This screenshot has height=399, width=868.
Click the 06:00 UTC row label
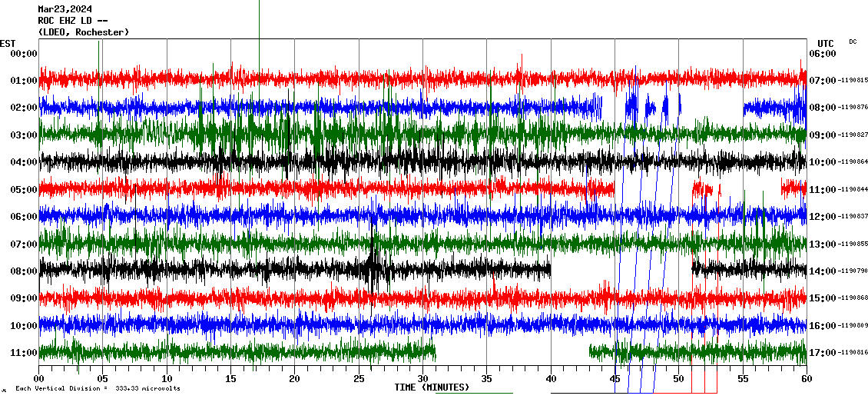pos(822,54)
